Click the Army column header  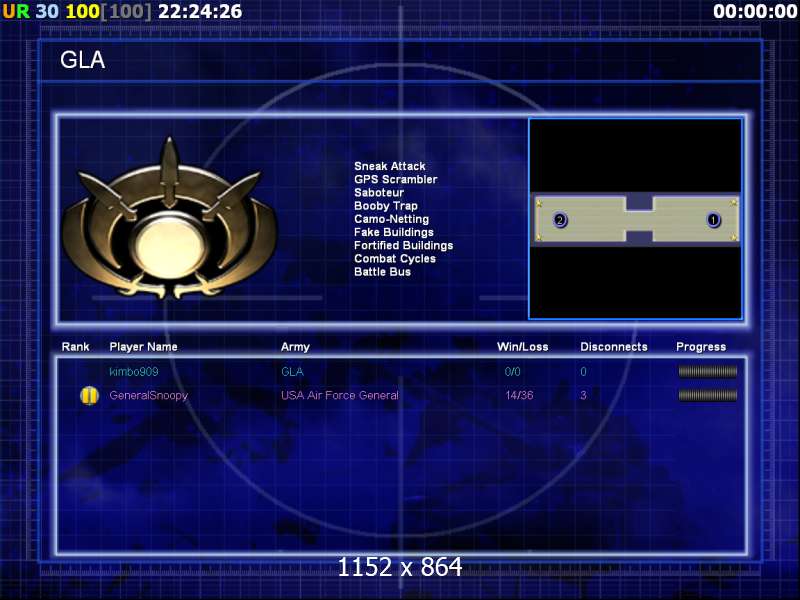click(295, 347)
